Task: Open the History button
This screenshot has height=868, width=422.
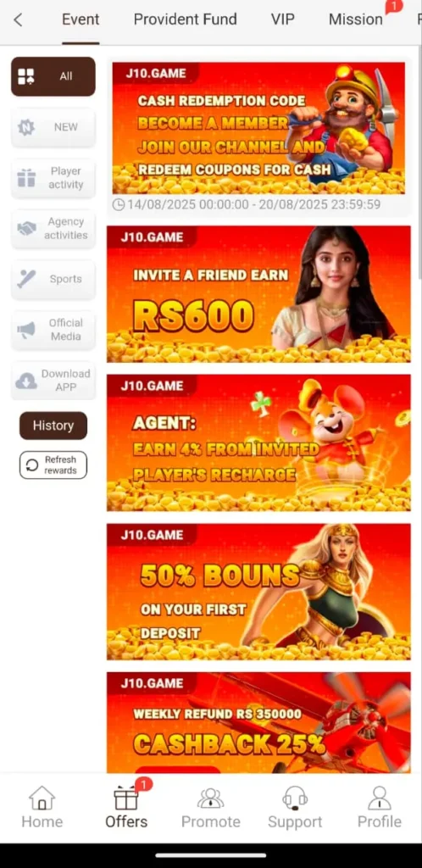Action: pos(53,426)
